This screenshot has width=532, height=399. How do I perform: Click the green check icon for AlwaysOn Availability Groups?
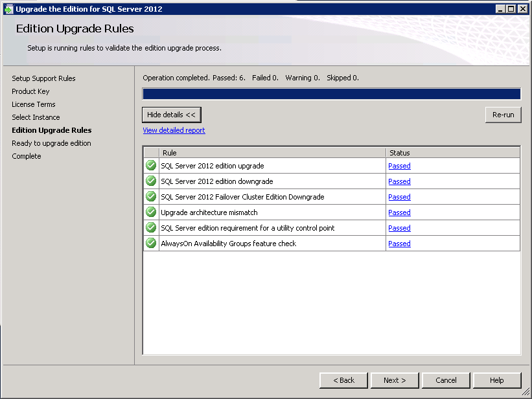click(151, 244)
